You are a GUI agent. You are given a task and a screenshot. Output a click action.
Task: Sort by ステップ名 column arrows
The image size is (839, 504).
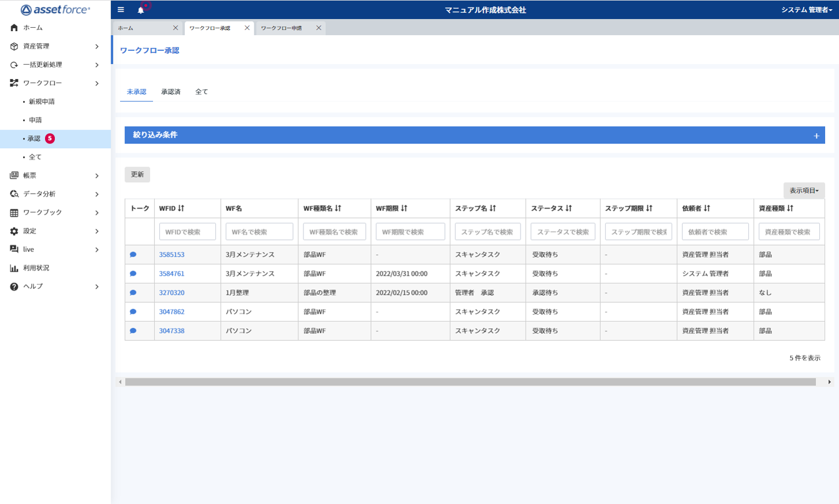pos(493,208)
